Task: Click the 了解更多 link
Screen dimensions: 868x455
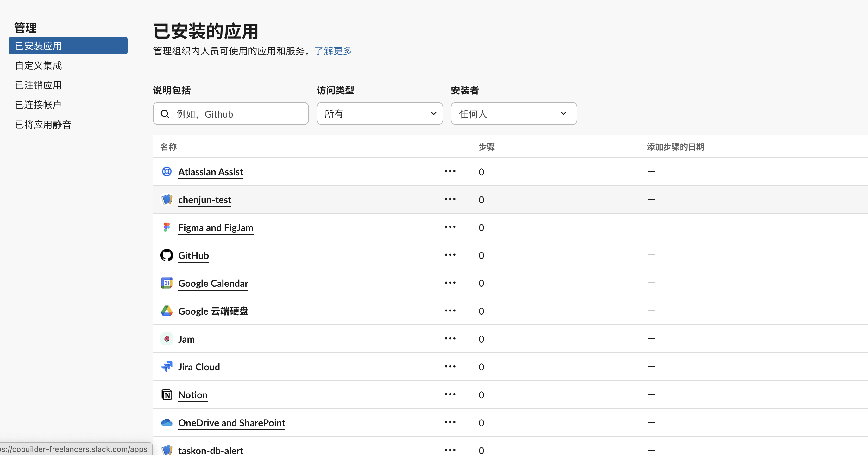Action: click(x=333, y=51)
